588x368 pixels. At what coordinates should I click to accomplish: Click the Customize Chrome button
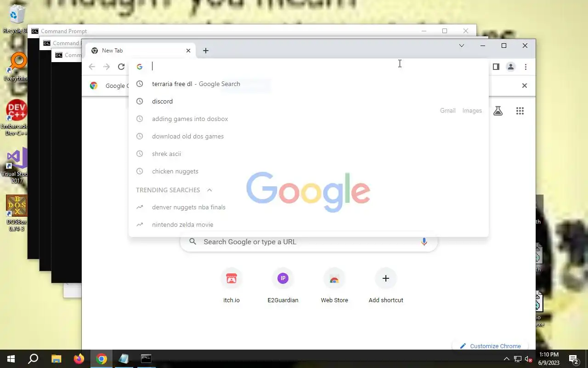[490, 346]
